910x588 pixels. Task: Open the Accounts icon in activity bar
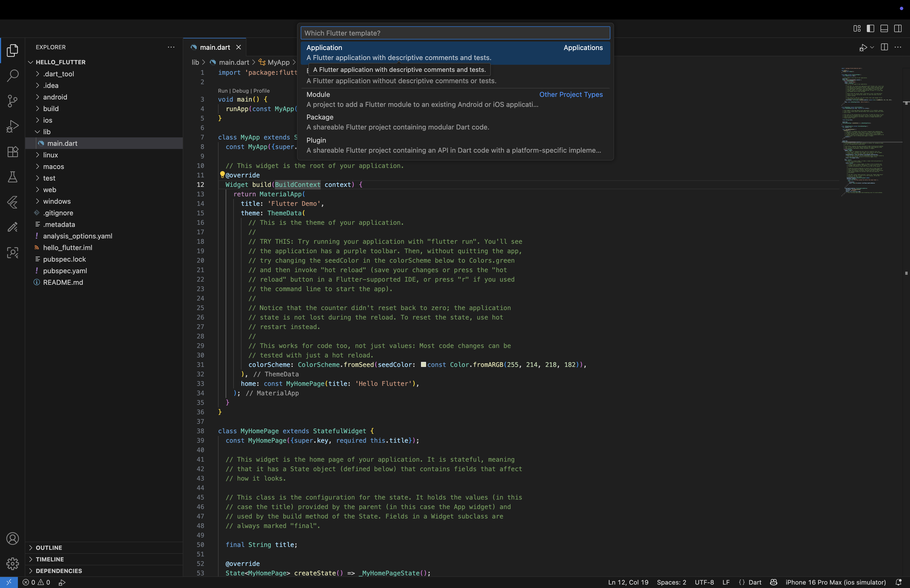click(x=13, y=538)
